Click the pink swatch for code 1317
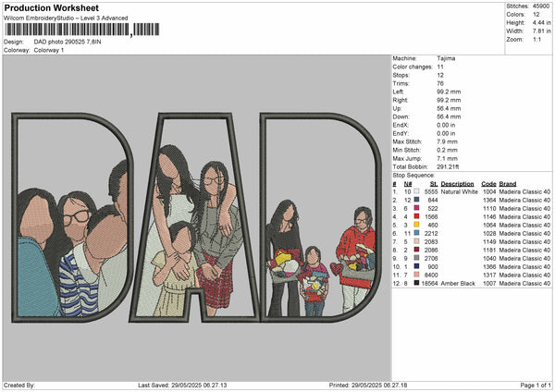 pyautogui.click(x=416, y=275)
